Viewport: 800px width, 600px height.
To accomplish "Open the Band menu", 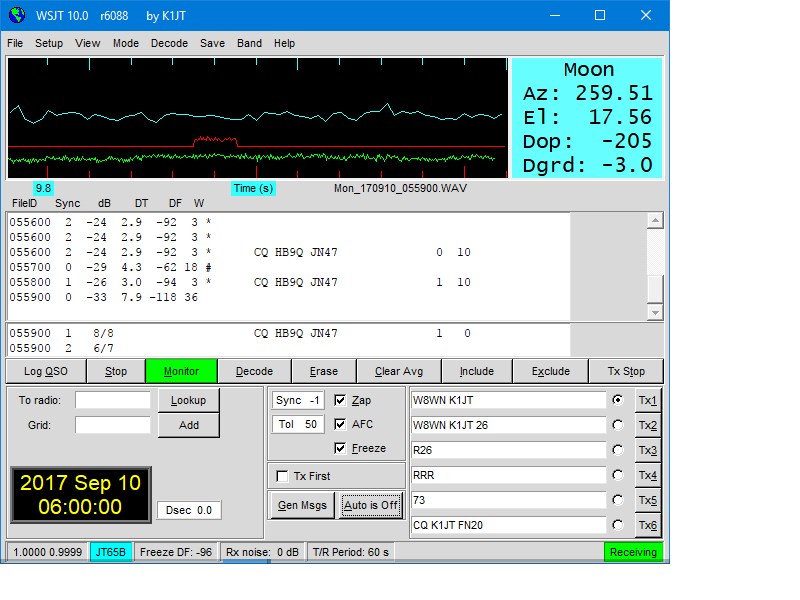I will [249, 44].
